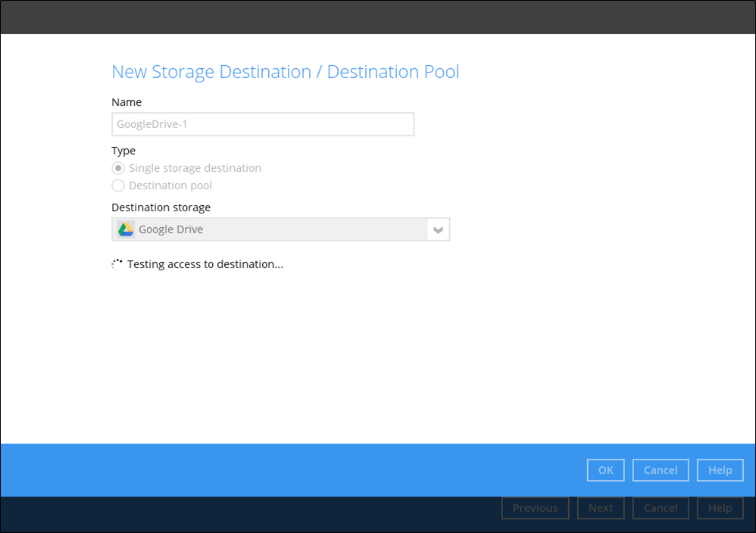Click the Name field label
Image resolution: width=756 pixels, height=533 pixels.
coord(127,102)
